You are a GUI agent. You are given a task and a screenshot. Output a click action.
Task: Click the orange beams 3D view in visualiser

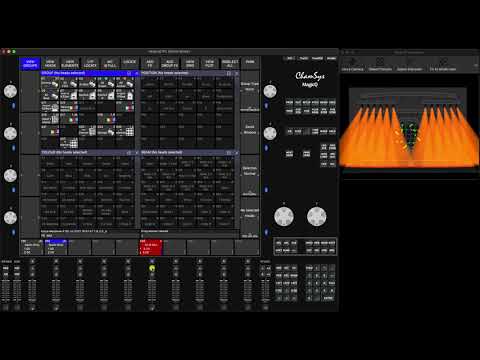pos(409,127)
